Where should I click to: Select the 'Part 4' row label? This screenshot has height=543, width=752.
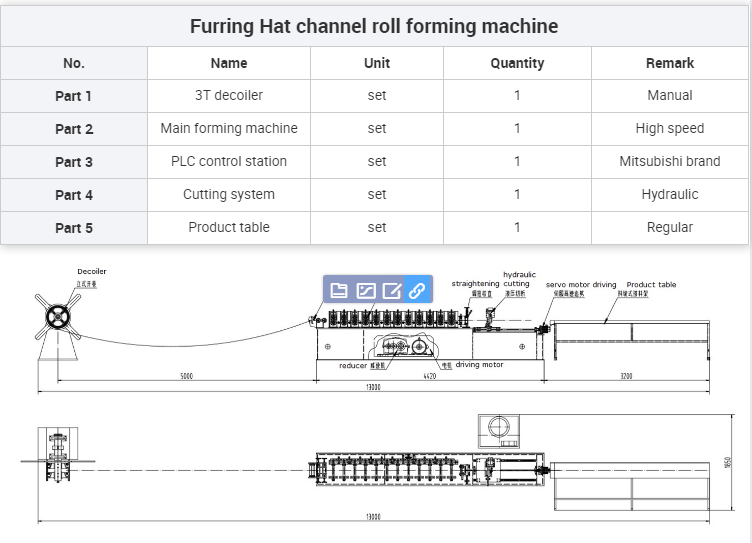[74, 195]
